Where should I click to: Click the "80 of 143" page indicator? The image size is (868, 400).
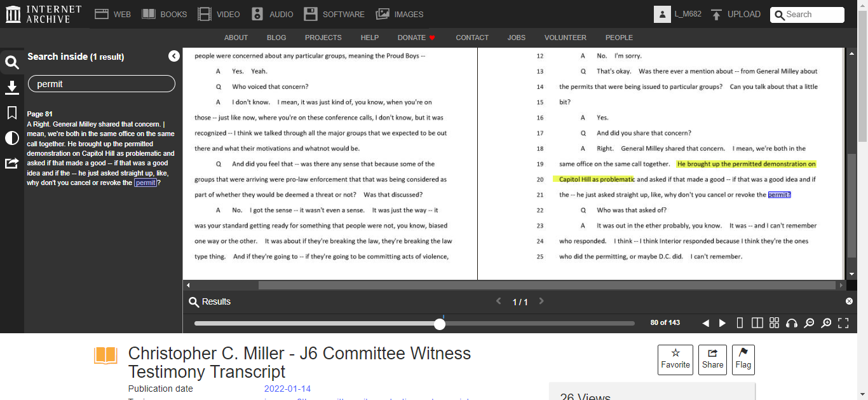(x=665, y=323)
